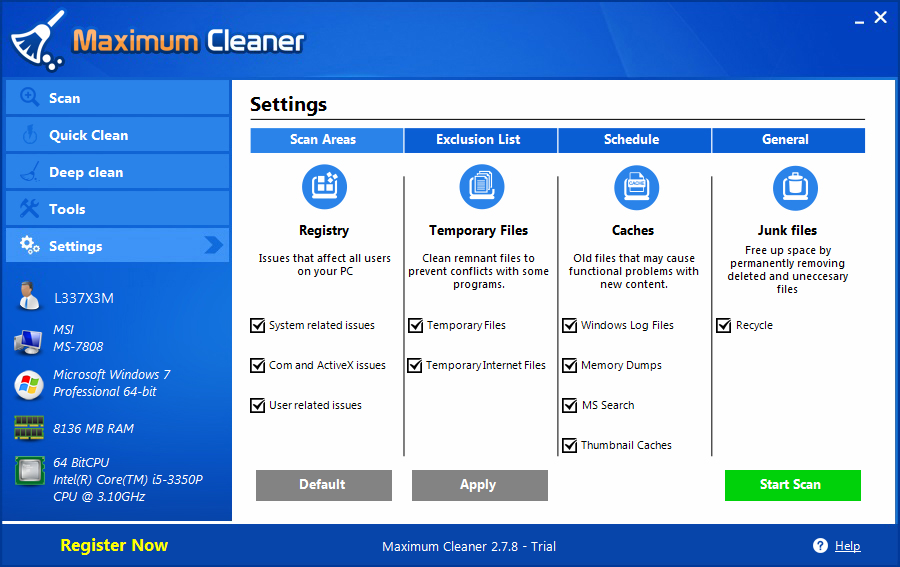The height and width of the screenshot is (567, 900).
Task: Open the Help link
Action: click(847, 546)
